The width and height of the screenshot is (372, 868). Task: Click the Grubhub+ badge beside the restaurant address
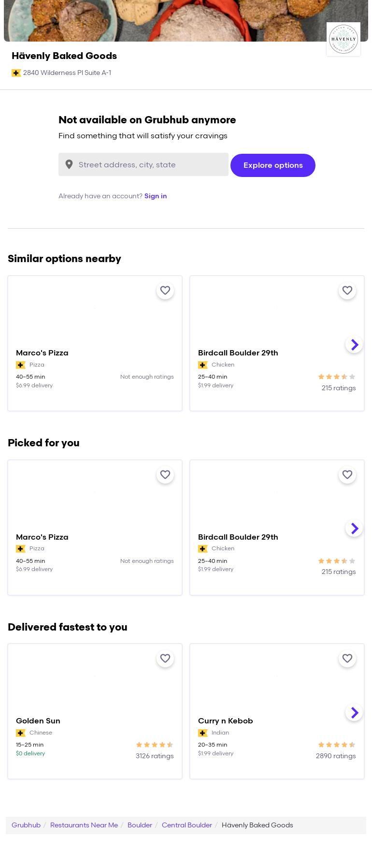[x=16, y=73]
